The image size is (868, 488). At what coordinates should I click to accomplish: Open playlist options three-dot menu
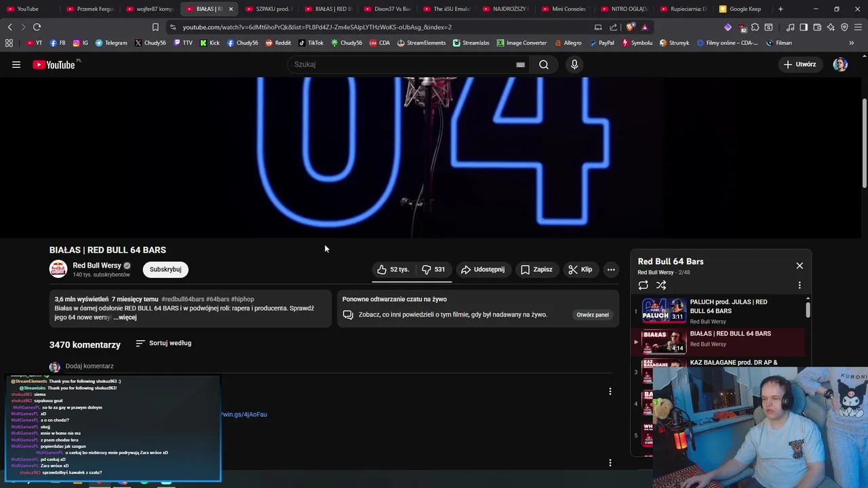coord(800,285)
